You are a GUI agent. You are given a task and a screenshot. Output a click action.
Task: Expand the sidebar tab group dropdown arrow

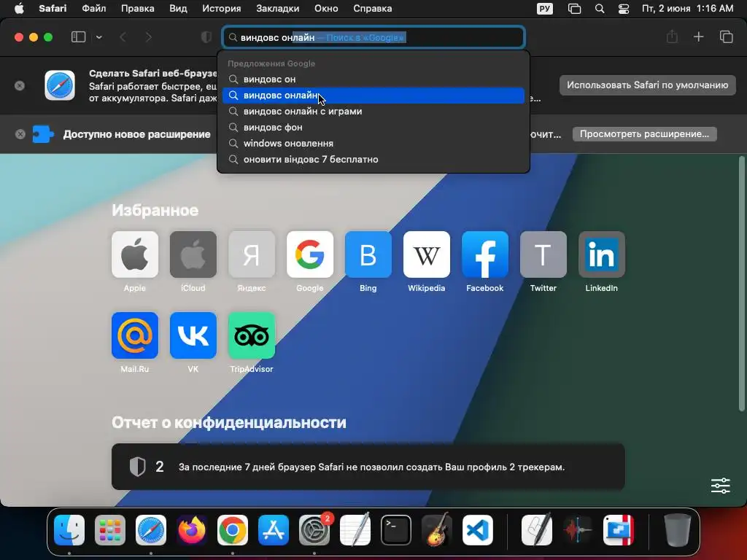click(98, 37)
